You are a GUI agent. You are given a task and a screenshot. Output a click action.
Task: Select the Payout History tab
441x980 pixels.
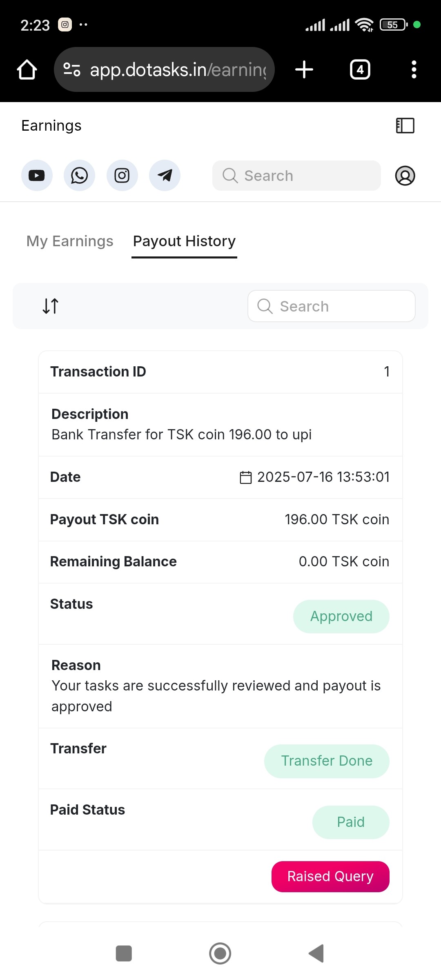click(x=184, y=241)
